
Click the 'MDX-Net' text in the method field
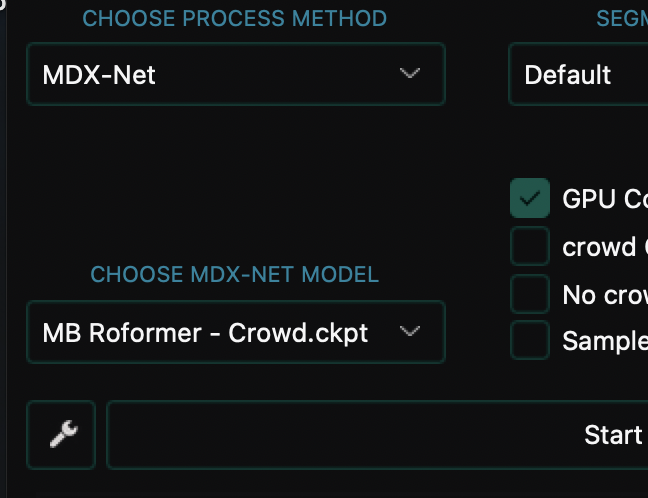click(99, 74)
